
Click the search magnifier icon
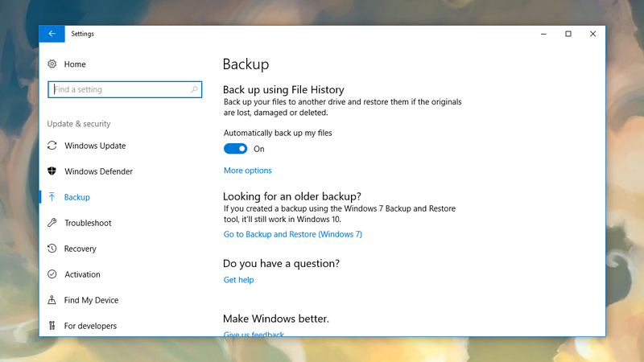pos(194,89)
